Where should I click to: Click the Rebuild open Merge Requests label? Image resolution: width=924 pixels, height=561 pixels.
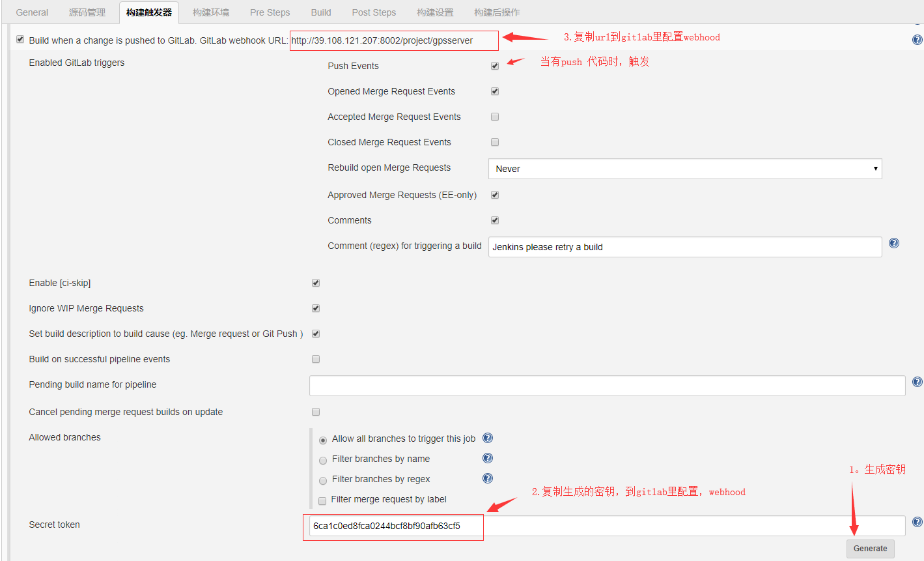click(x=389, y=167)
